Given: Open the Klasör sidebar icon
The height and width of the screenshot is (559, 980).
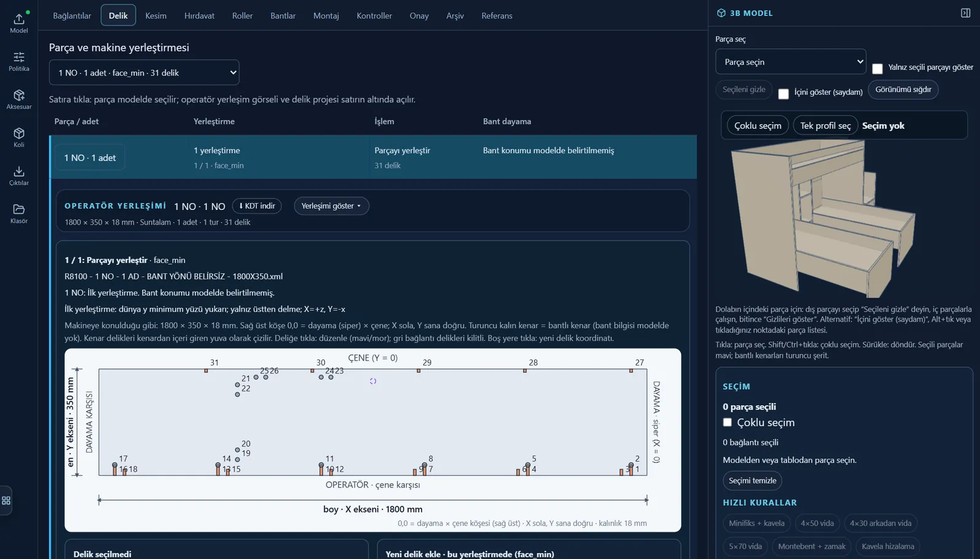Looking at the screenshot, I should (x=19, y=214).
